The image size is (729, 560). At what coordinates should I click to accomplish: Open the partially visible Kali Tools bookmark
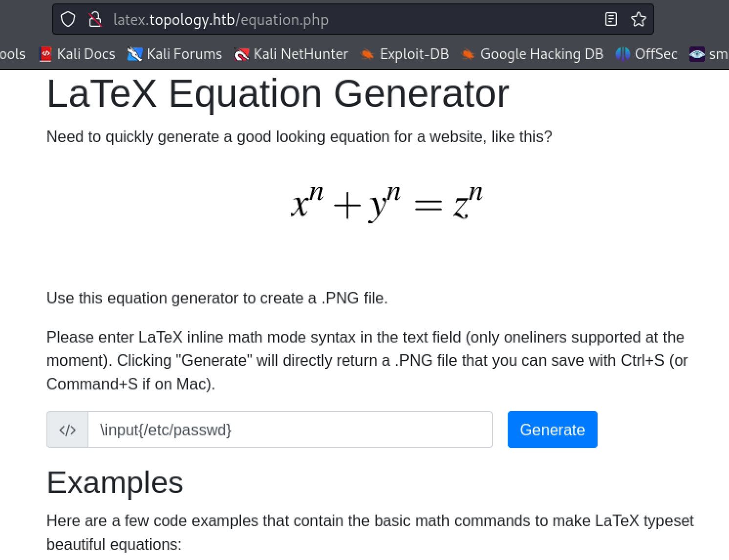click(x=13, y=54)
